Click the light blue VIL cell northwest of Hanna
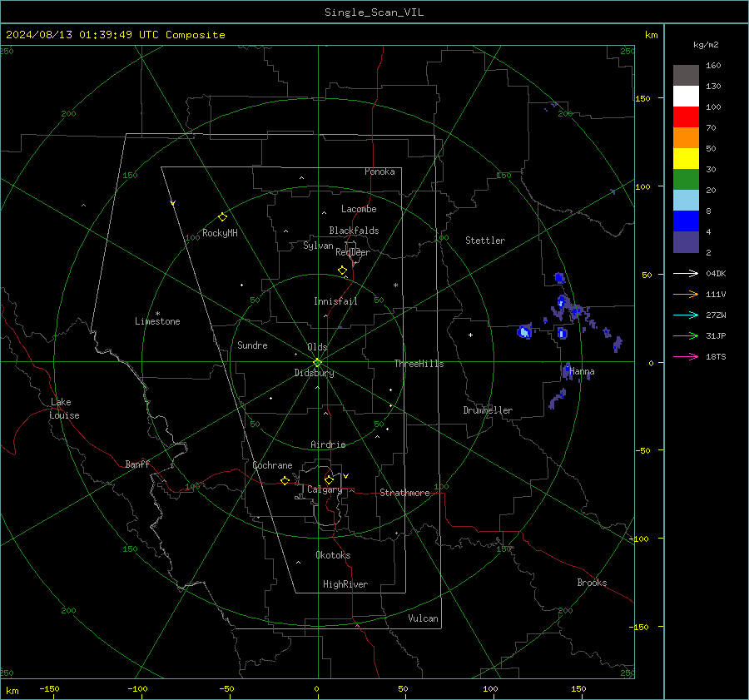 [x=524, y=331]
